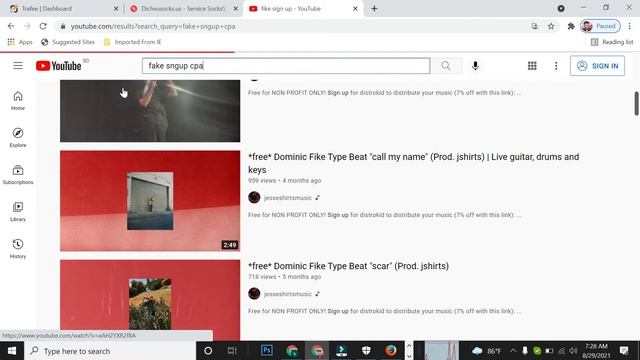Click the site lock icon in address bar
Screen dimensions: 640x360
point(62,26)
